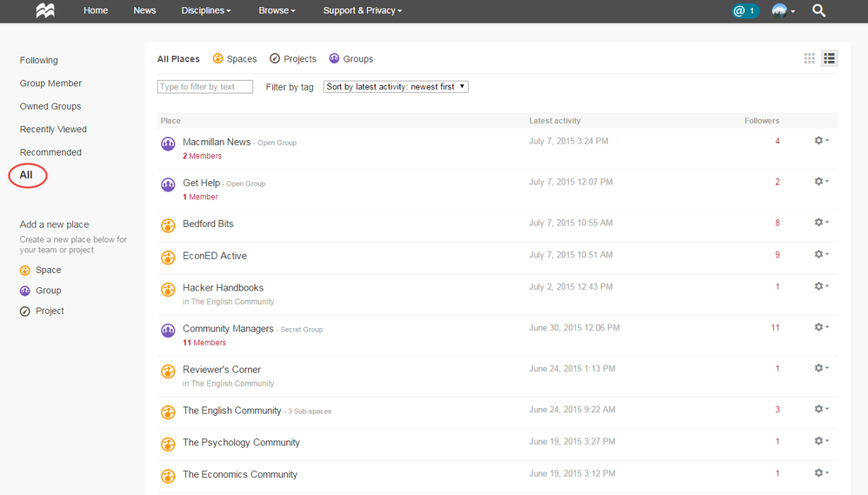Click the Space icon under Add a new place

(x=25, y=271)
